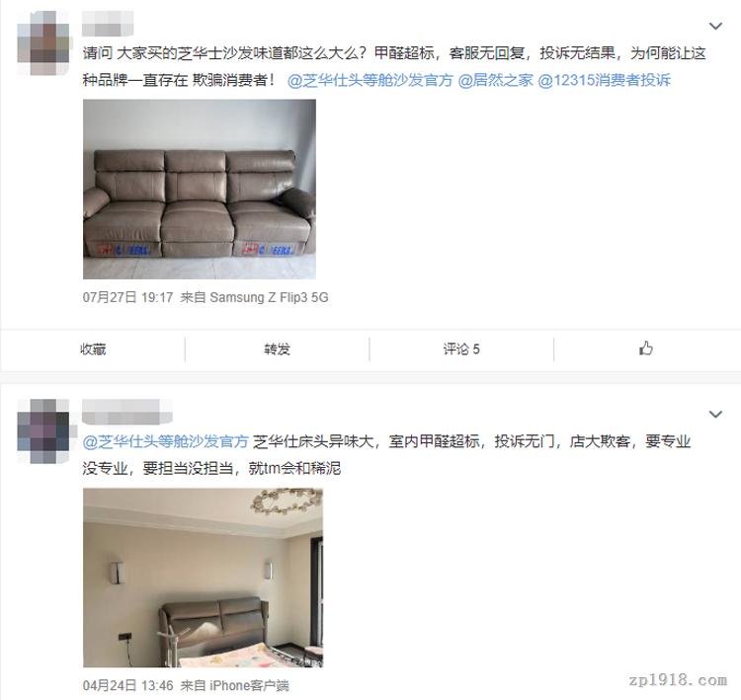The image size is (741, 700).
Task: Click the iPhone客户端 source label
Action: [249, 685]
